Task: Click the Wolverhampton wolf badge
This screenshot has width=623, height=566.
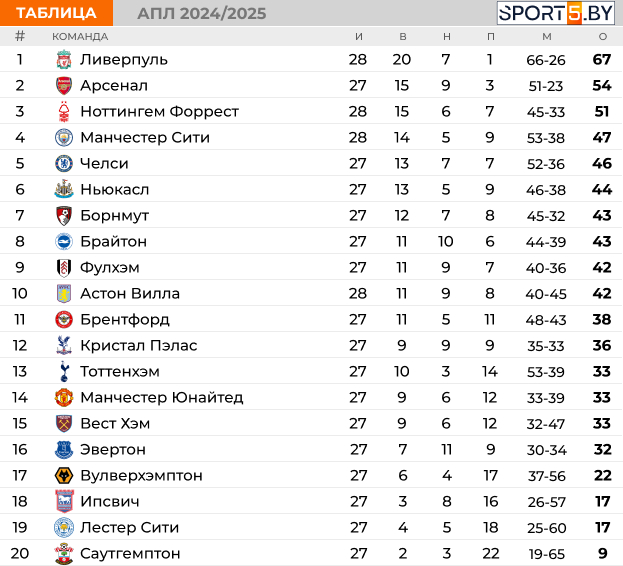Action: [x=64, y=475]
